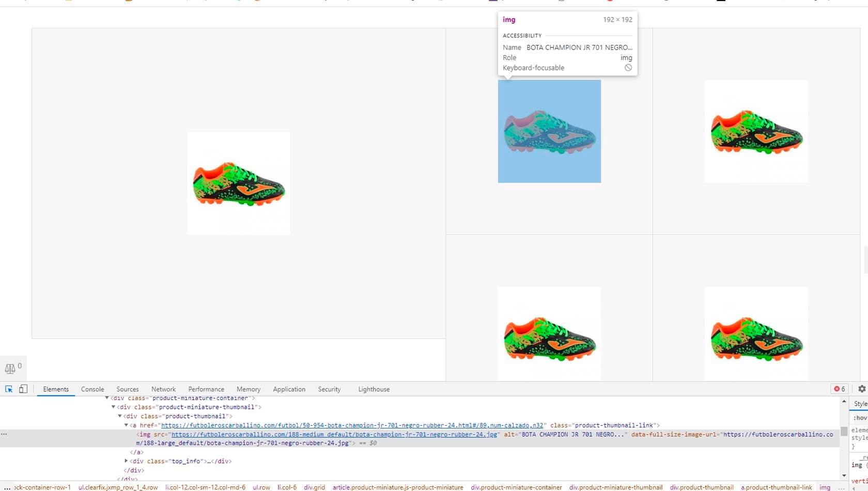Open the Sources tab
The image size is (868, 491).
128,389
